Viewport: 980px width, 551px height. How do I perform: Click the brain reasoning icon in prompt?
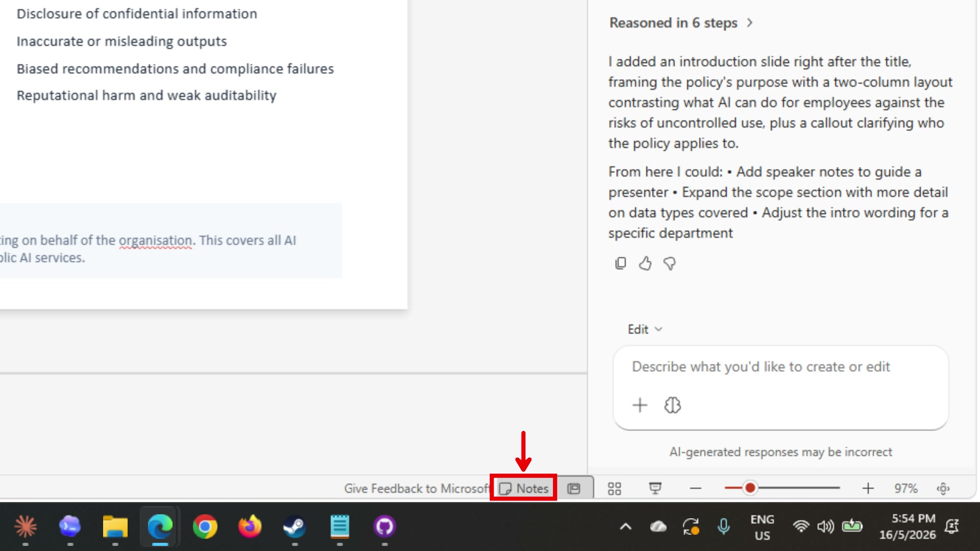673,405
